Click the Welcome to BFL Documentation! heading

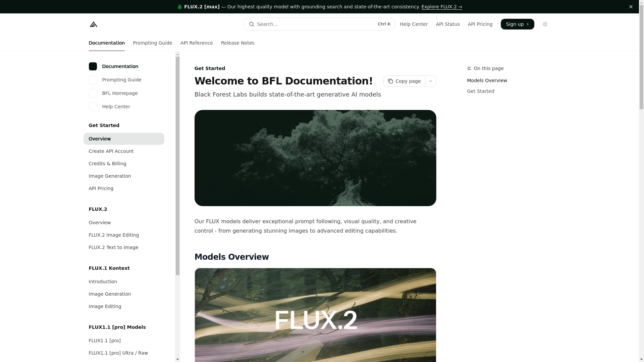point(283,81)
